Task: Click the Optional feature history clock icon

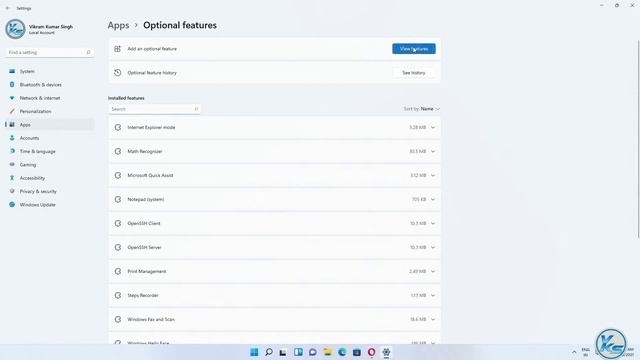Action: (x=118, y=73)
